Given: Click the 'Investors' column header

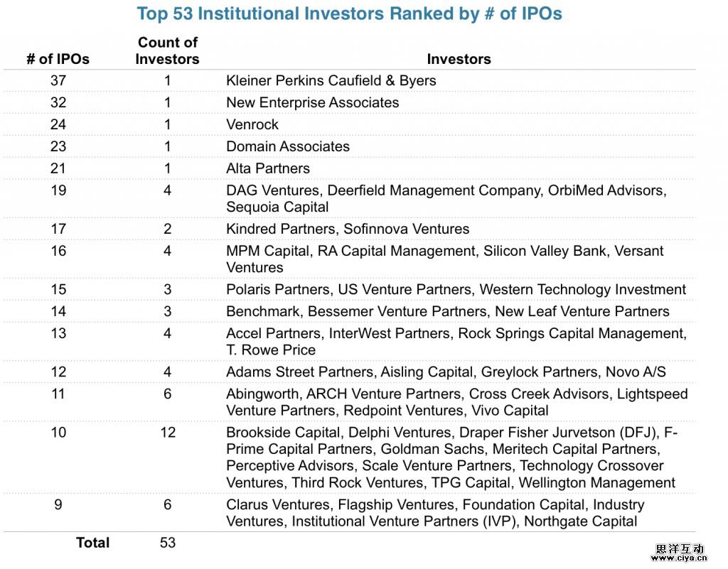Looking at the screenshot, I should pyautogui.click(x=459, y=59).
